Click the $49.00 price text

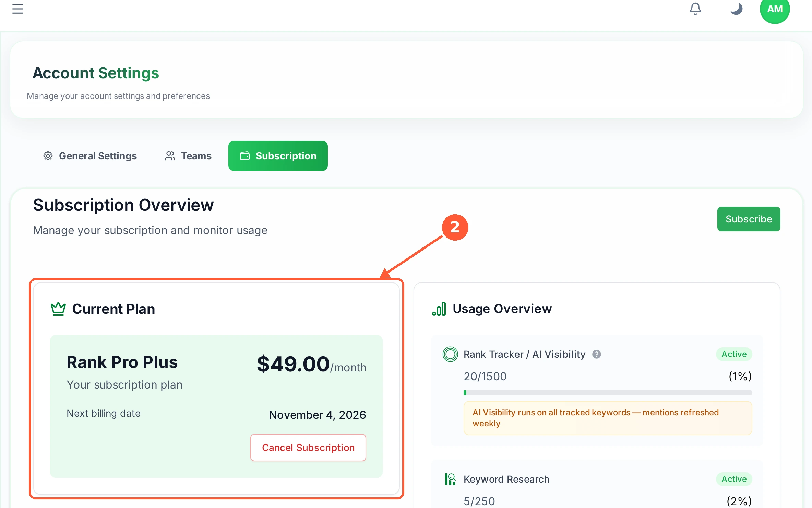tap(293, 364)
